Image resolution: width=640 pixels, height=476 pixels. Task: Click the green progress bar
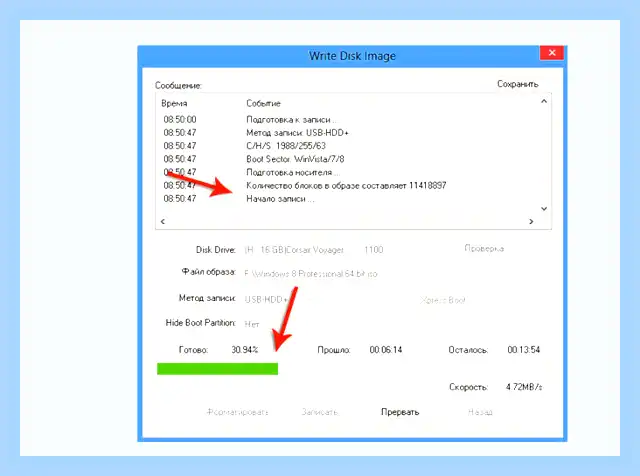click(x=218, y=369)
